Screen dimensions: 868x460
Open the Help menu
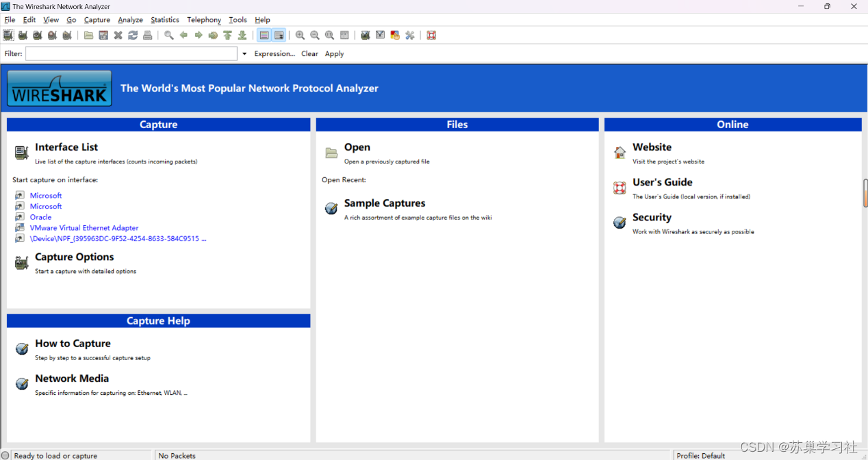(x=262, y=20)
